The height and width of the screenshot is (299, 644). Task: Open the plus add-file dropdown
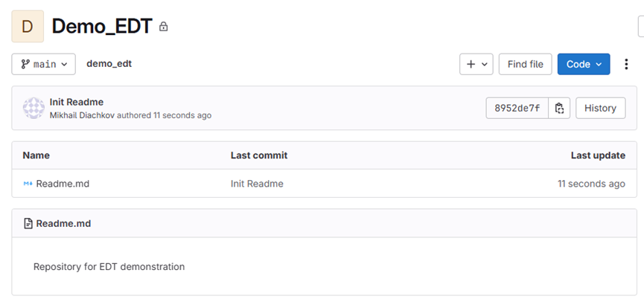click(x=476, y=65)
